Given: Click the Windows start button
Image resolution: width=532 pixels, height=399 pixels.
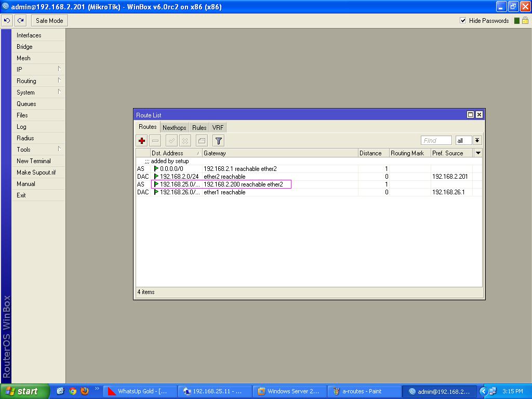Looking at the screenshot, I should tap(24, 391).
